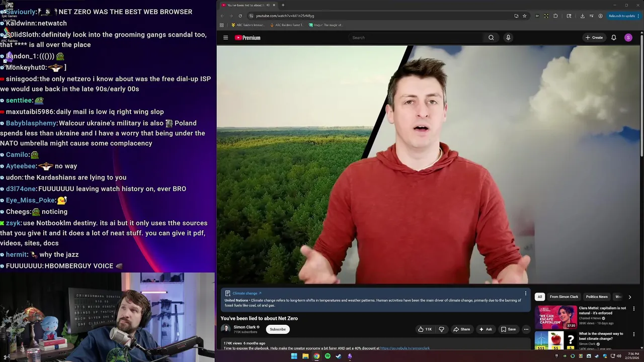Open the browser extensions puzzle icon
Screen dimensions: 644x362
pyautogui.click(x=555, y=16)
